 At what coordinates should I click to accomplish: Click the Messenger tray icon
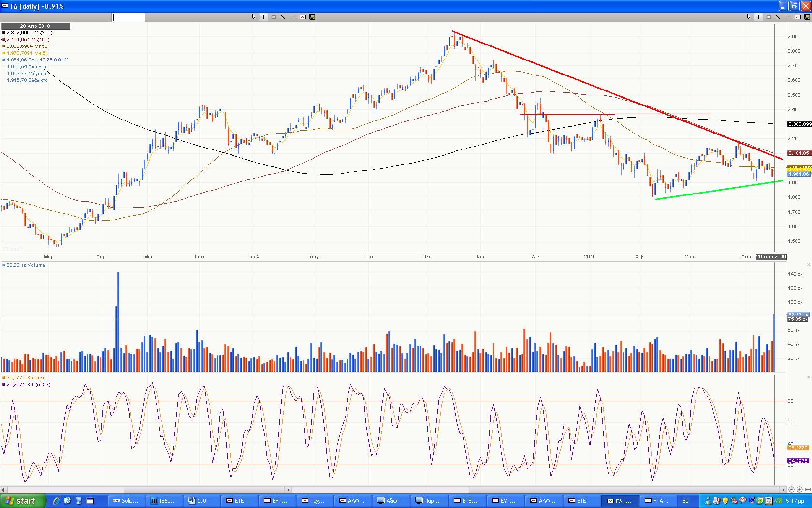click(708, 501)
